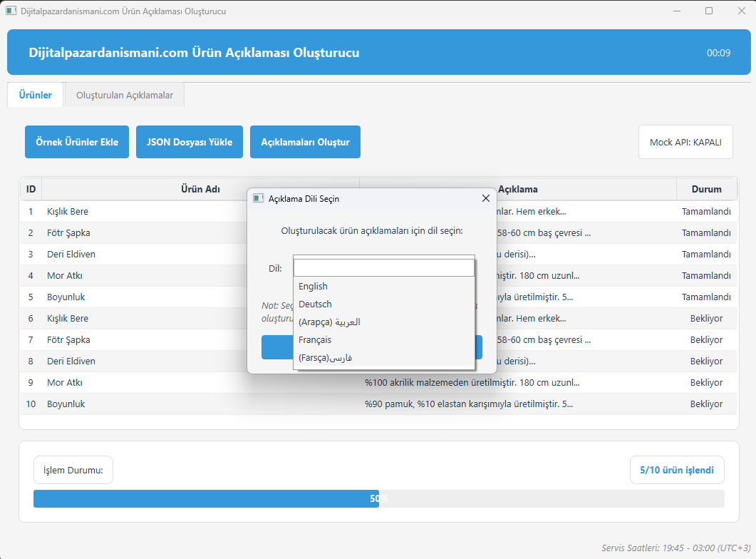
Task: Click the Örnek Ürünler Ekle button
Action: [x=77, y=142]
